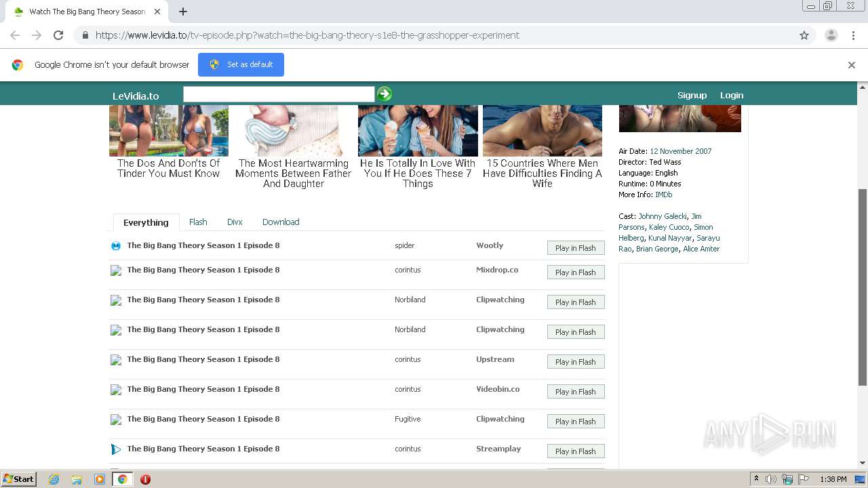This screenshot has height=488, width=868.
Task: Click the red security icon in taskbar
Action: click(x=145, y=479)
